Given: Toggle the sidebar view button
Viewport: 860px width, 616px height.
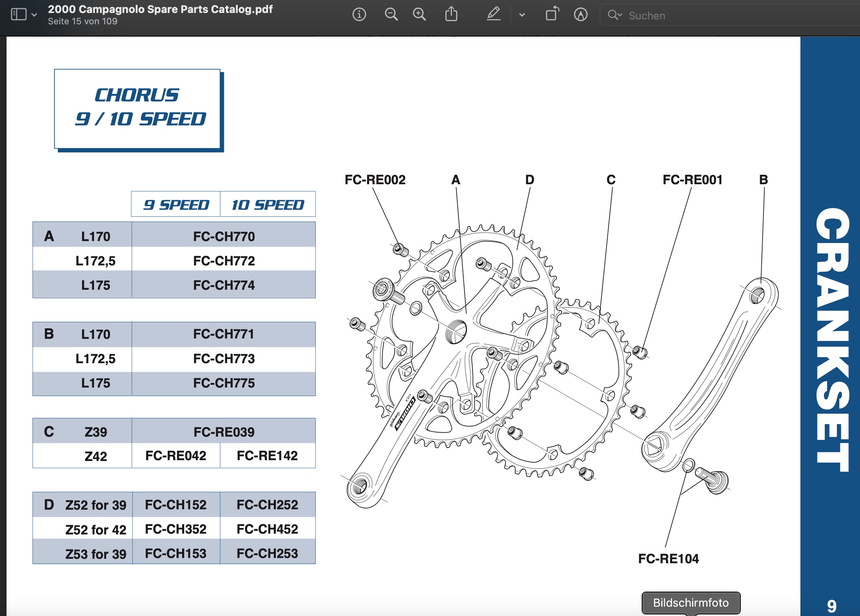Looking at the screenshot, I should pyautogui.click(x=18, y=15).
